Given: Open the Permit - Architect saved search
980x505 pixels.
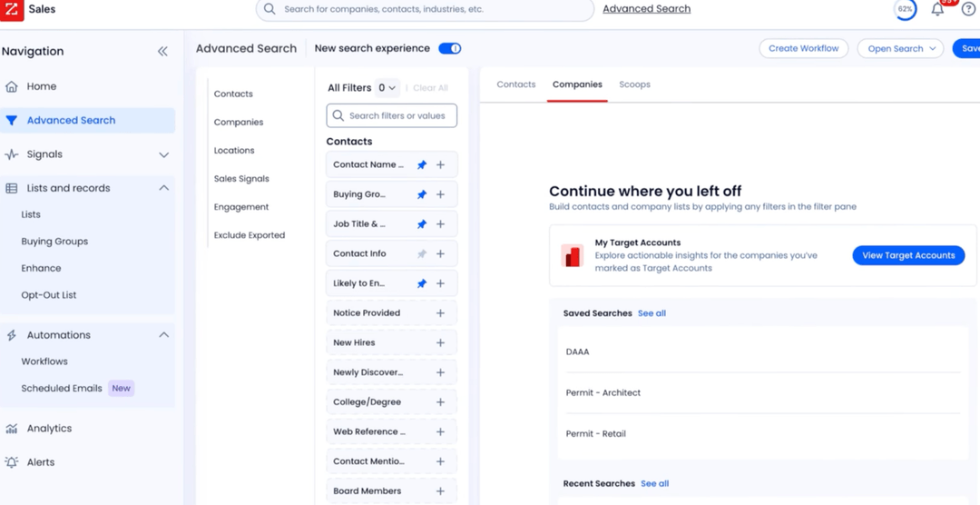Looking at the screenshot, I should tap(762, 393).
